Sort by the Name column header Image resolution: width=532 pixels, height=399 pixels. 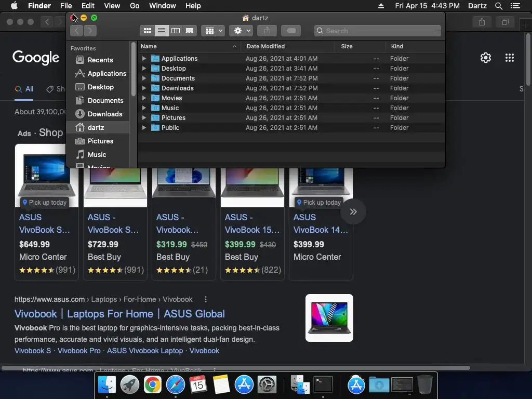[x=189, y=46]
